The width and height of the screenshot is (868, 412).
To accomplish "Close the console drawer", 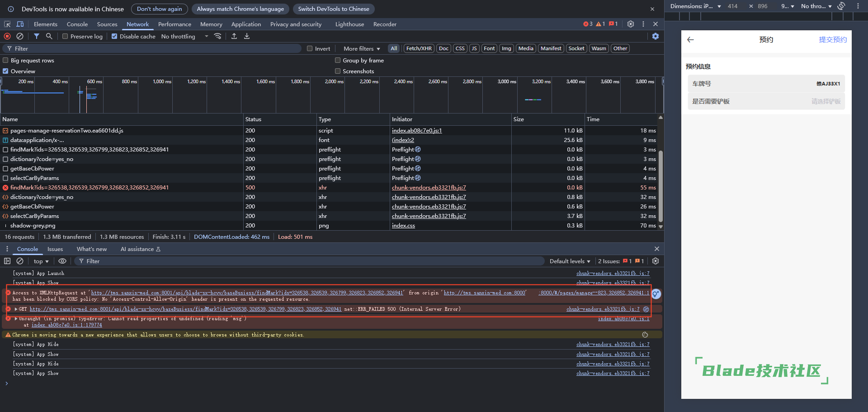I will [657, 249].
